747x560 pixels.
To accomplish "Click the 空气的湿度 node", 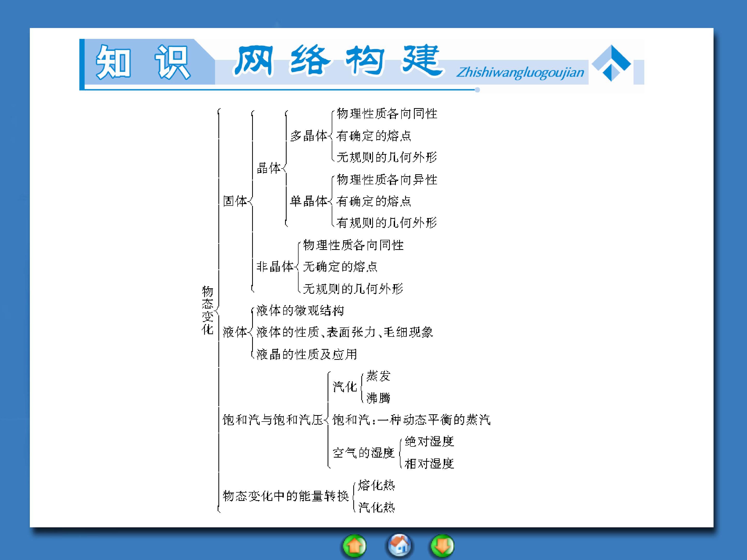I will (x=363, y=453).
